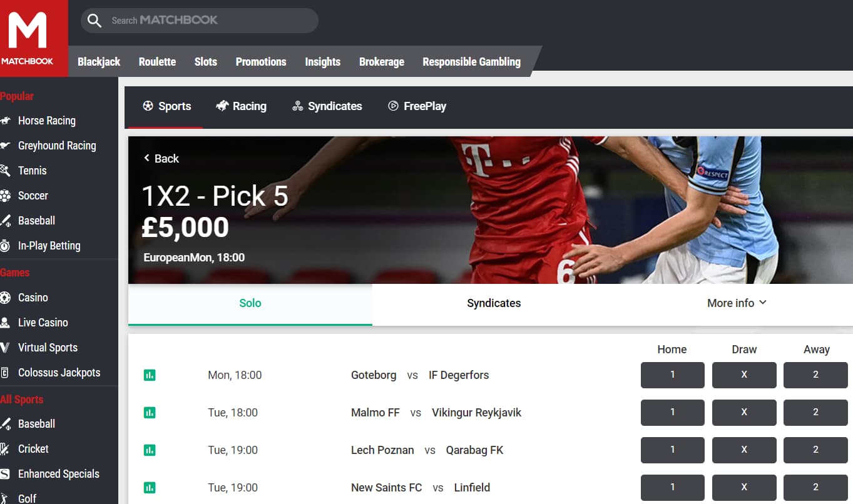Screen dimensions: 853x504
Task: Click the Responsible Gambling link
Action: coord(471,62)
